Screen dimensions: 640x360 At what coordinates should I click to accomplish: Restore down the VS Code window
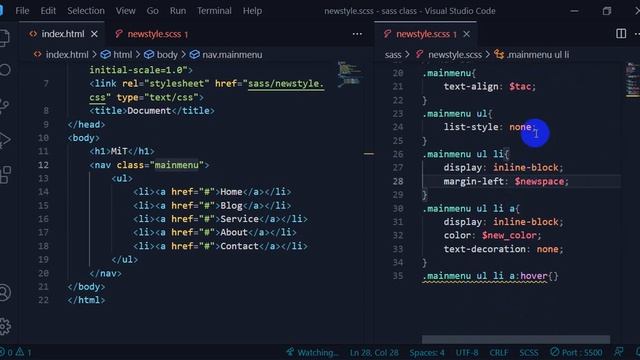607,11
